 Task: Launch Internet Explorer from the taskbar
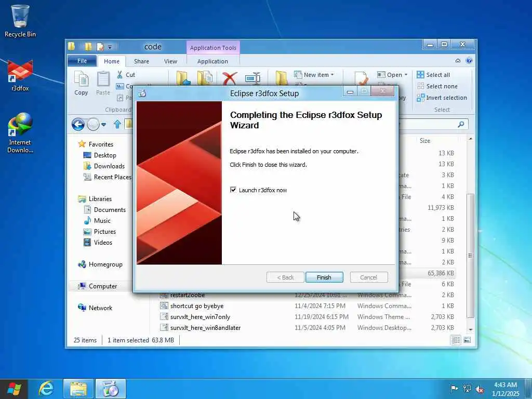click(x=46, y=389)
